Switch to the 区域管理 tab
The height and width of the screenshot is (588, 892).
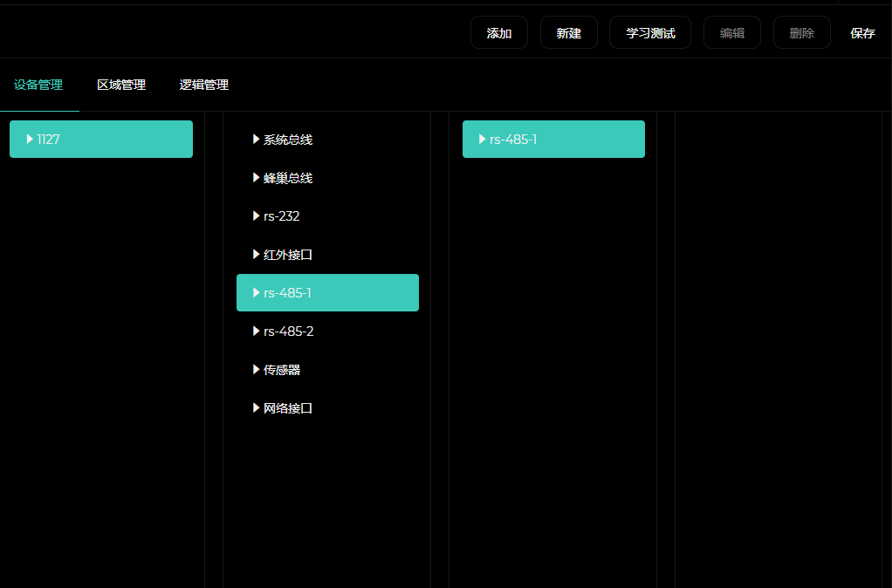point(121,85)
